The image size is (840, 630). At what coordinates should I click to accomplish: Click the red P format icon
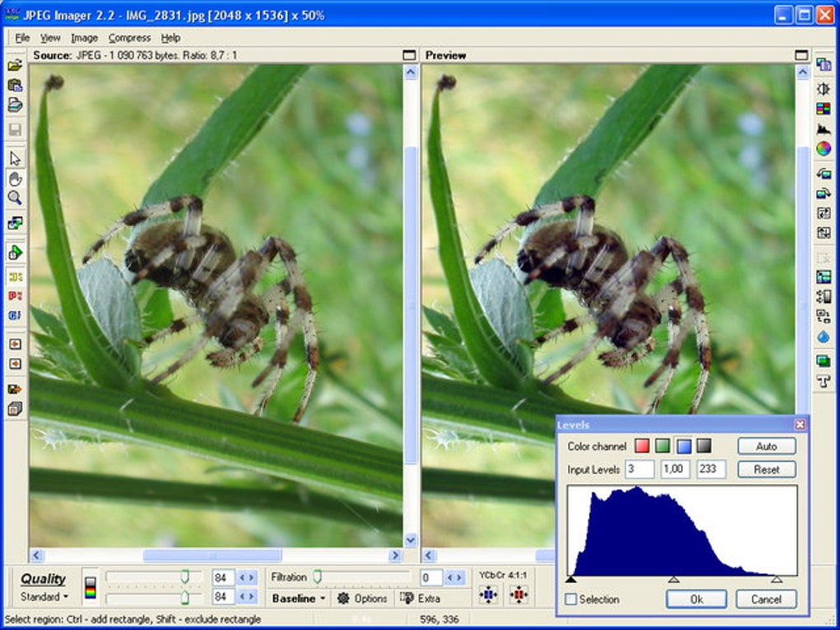15,296
